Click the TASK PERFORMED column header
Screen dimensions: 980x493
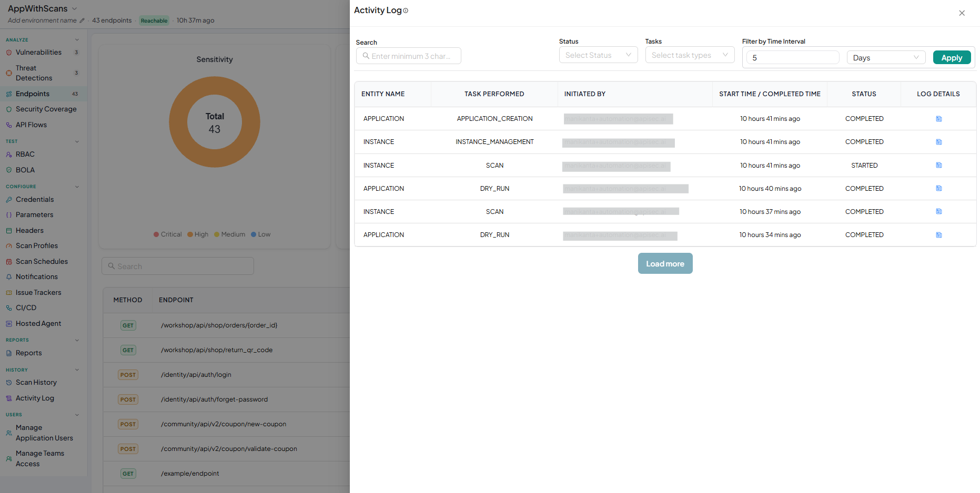(x=494, y=94)
